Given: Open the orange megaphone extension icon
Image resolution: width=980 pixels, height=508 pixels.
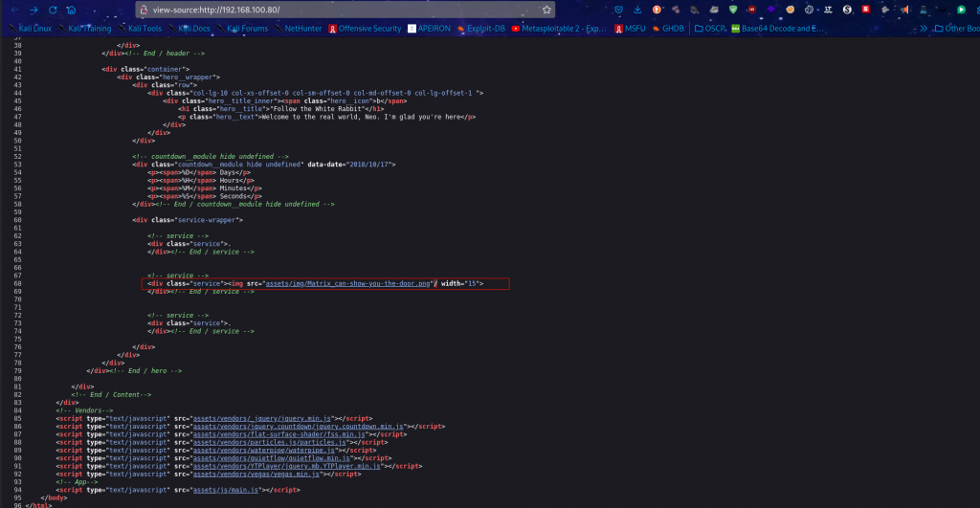Looking at the screenshot, I should pyautogui.click(x=904, y=10).
